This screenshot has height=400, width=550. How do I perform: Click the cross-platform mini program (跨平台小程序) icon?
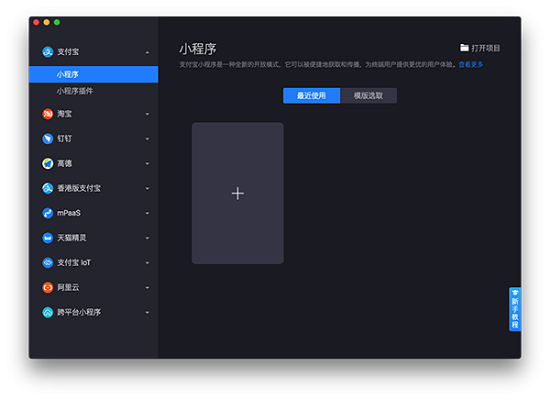(x=47, y=312)
